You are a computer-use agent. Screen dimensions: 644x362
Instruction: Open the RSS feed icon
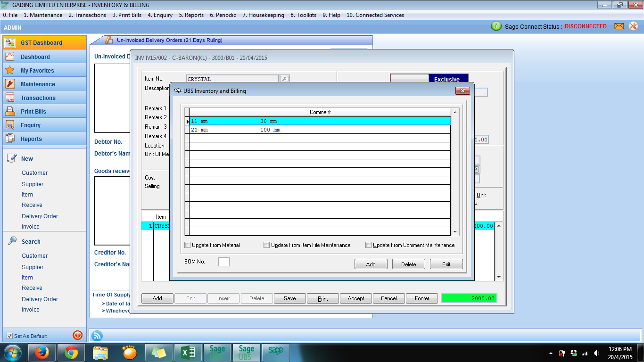click(97, 336)
